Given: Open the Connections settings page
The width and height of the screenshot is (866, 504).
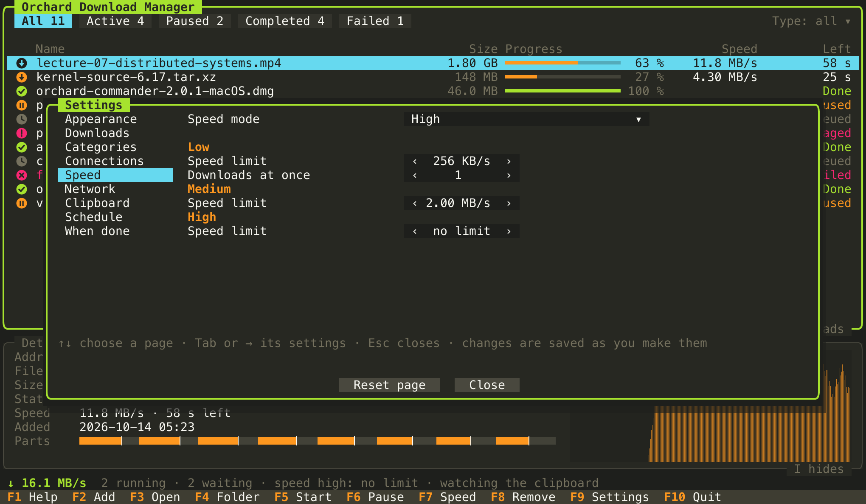Looking at the screenshot, I should [115, 161].
